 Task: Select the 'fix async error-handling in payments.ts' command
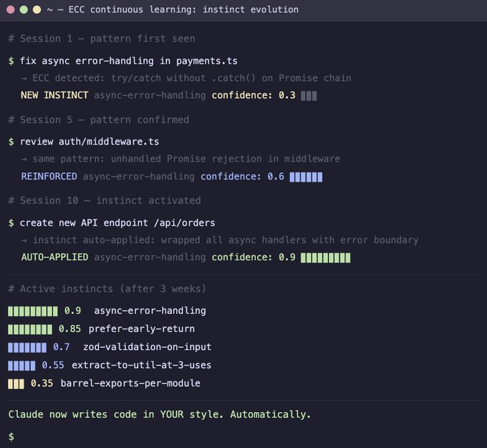click(x=129, y=61)
